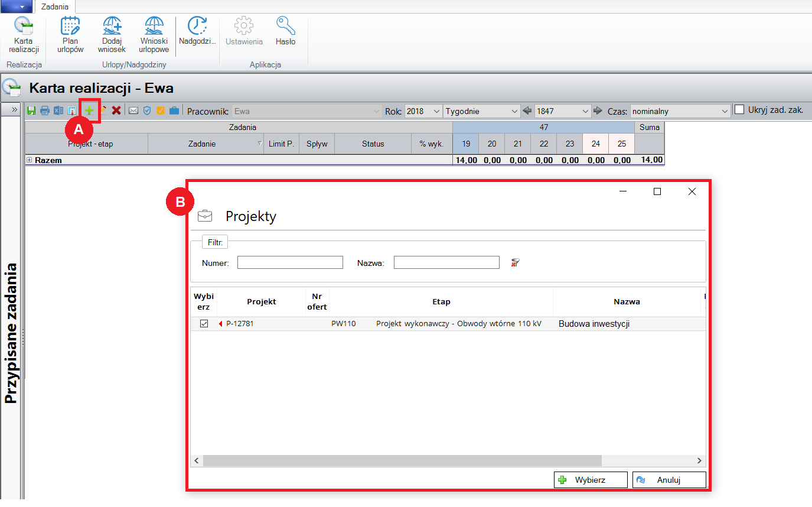Click the orange checkmark toolbar icon
Viewport: 812px width, 507px height.
pyautogui.click(x=161, y=110)
